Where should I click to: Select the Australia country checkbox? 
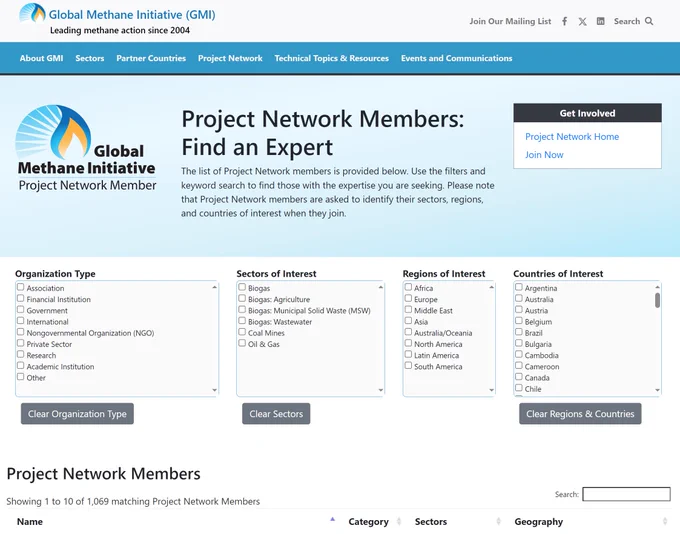[519, 298]
